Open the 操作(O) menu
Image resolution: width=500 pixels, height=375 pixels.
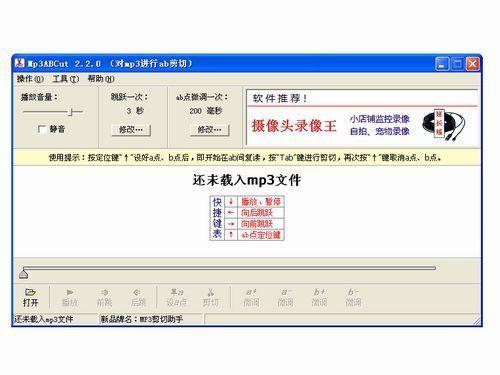30,79
